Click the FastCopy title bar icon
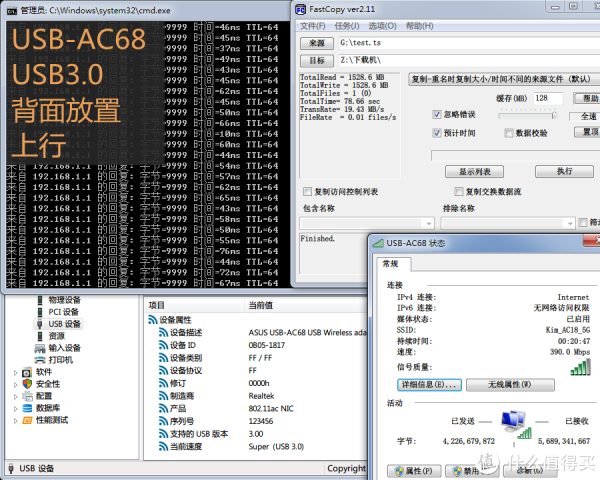The width and height of the screenshot is (600, 480). click(x=301, y=10)
